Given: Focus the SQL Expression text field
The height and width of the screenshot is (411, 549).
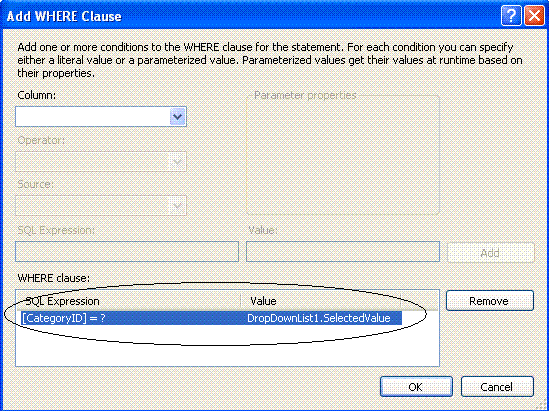Looking at the screenshot, I should (127, 251).
